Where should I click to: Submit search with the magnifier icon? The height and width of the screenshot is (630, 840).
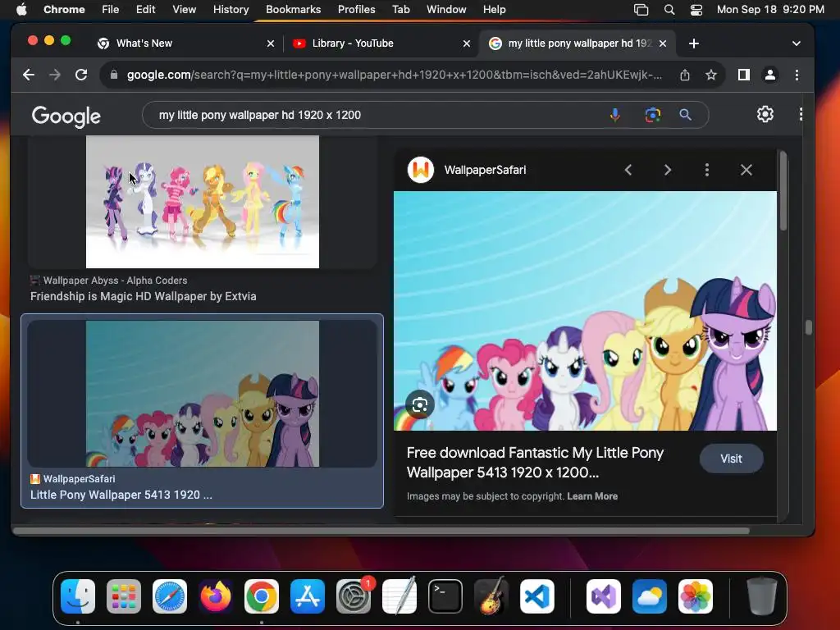(685, 115)
